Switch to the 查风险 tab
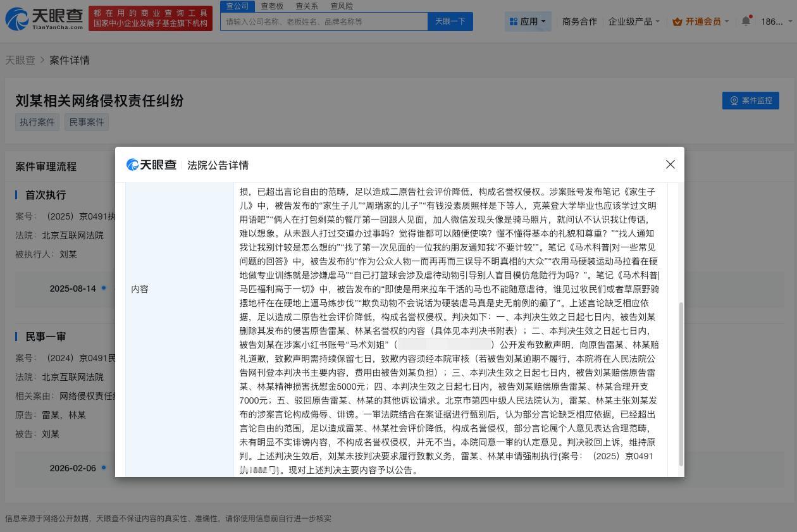 (x=342, y=6)
